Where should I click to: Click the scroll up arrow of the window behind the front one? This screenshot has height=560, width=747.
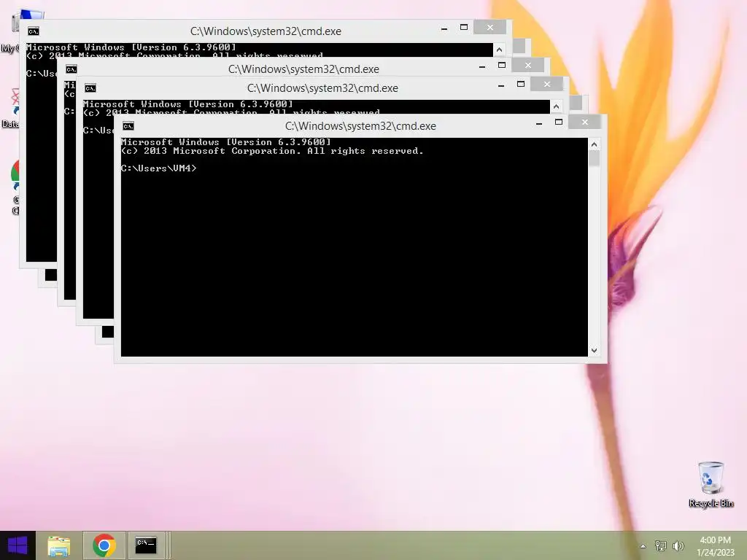coord(556,106)
